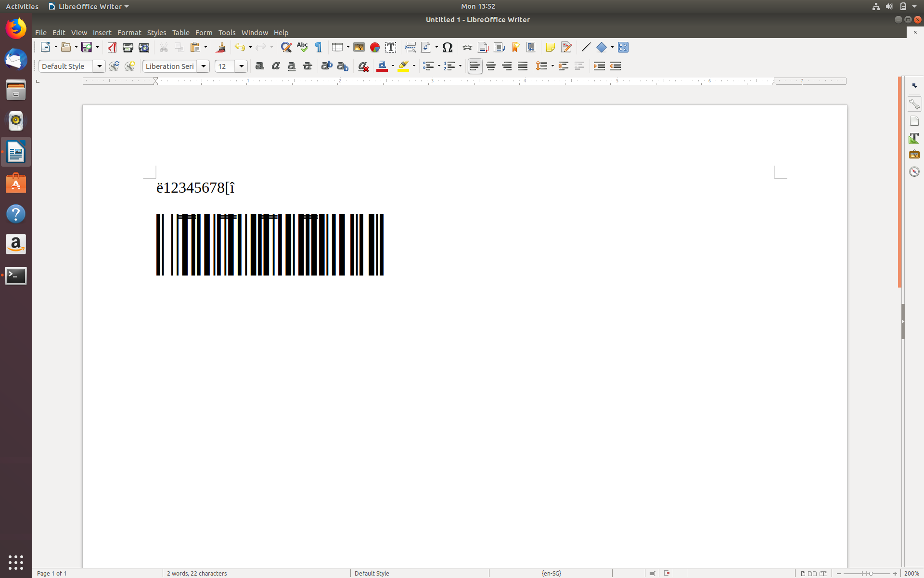
Task: Align text left
Action: (475, 66)
